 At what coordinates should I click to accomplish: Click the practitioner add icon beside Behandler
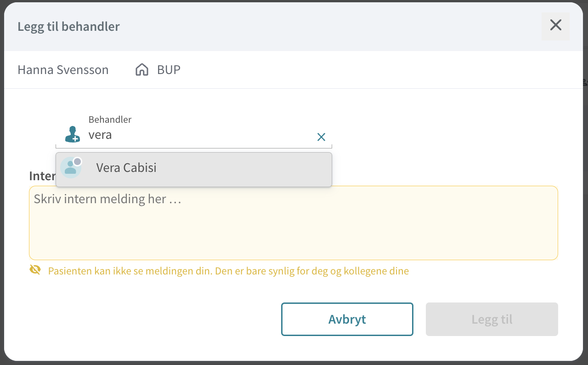73,134
